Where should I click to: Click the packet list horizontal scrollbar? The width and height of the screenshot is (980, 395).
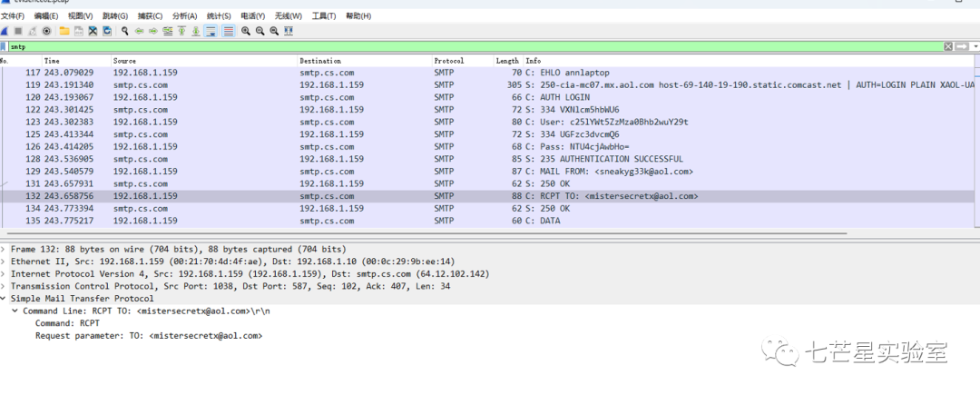click(425, 232)
